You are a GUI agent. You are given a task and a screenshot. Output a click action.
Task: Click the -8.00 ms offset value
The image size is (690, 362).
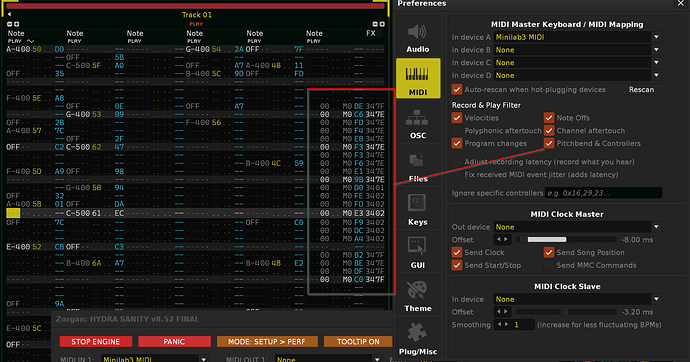coord(637,240)
